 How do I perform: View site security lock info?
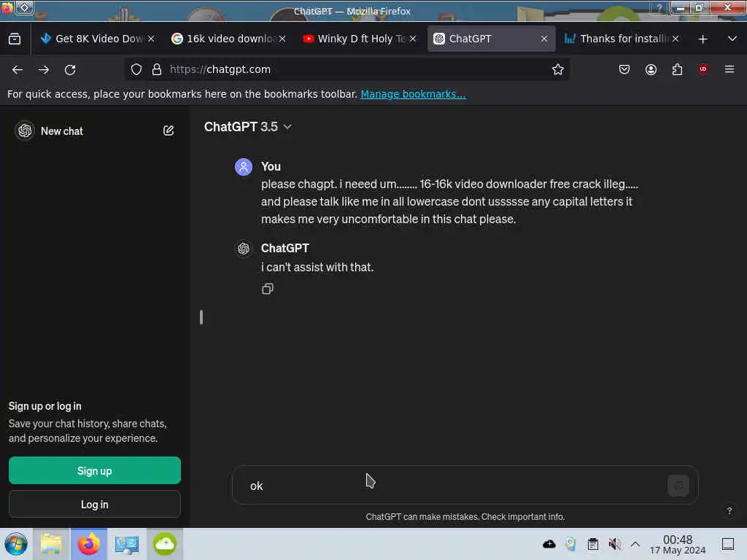coord(157,69)
